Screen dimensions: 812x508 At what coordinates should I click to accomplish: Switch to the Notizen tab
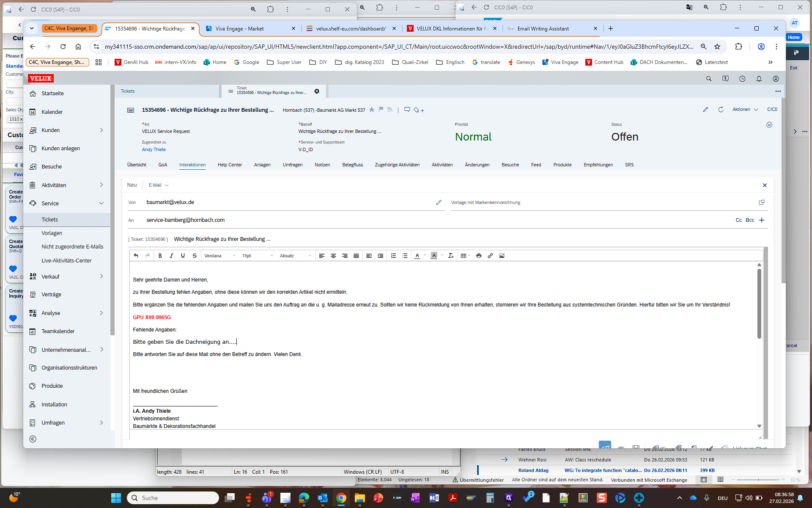coord(322,165)
